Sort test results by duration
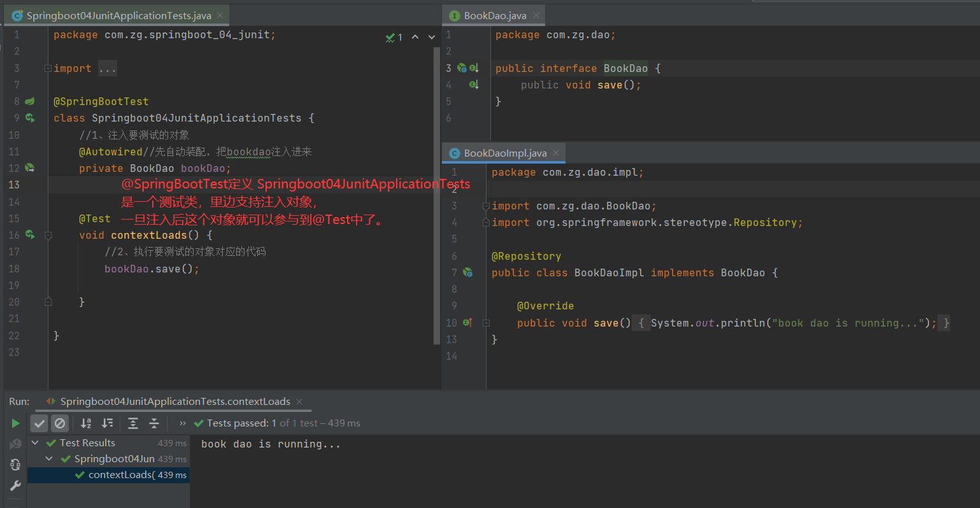This screenshot has height=508, width=980. (x=108, y=423)
